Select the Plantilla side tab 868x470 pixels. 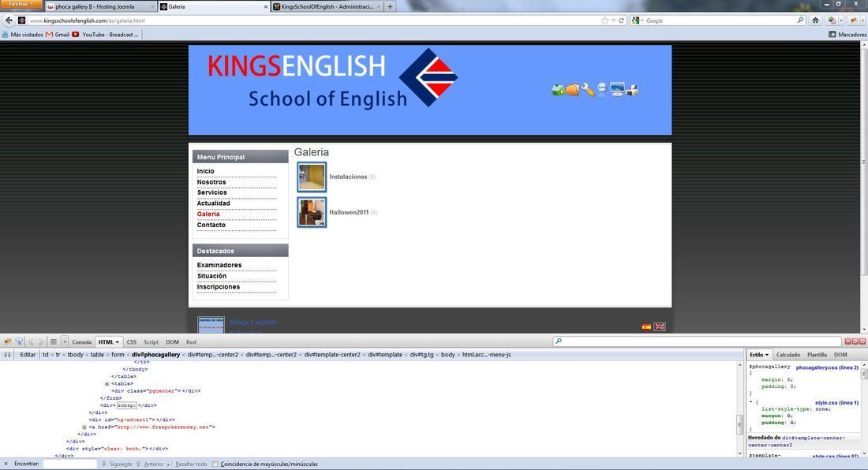(817, 354)
